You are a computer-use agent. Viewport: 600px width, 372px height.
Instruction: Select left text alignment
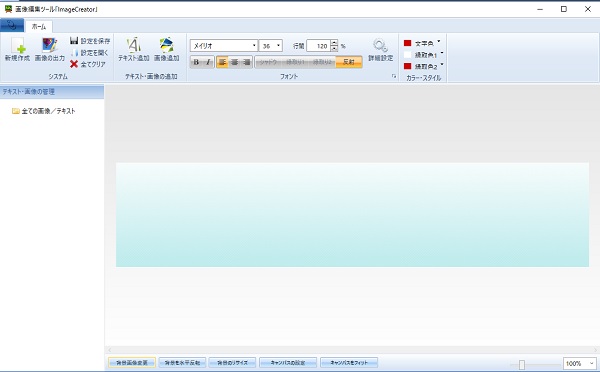[x=222, y=62]
